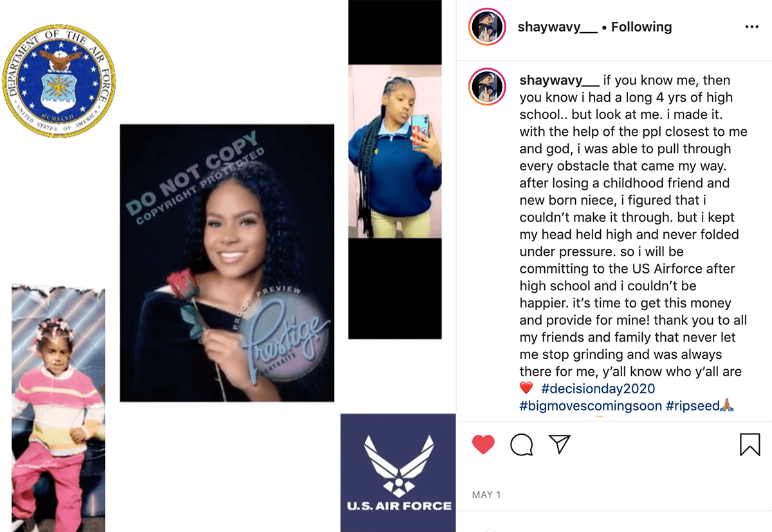Unlike the post via the red heart icon

pos(483,445)
